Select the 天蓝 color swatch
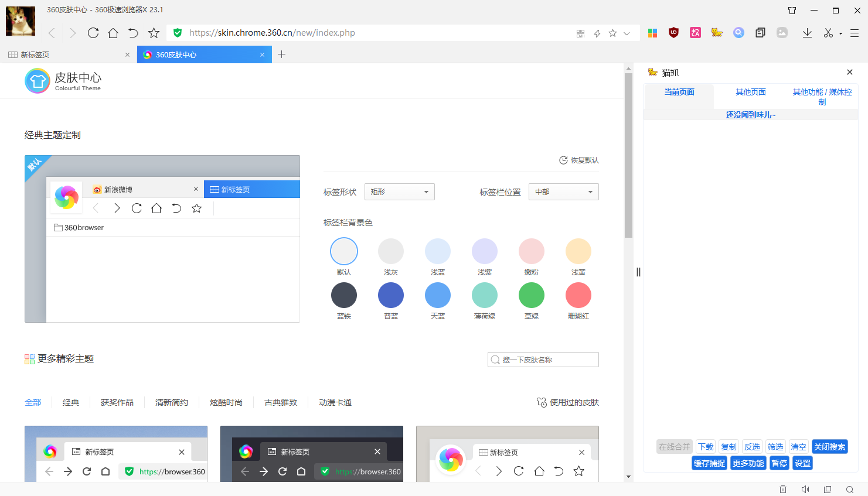 (x=437, y=295)
